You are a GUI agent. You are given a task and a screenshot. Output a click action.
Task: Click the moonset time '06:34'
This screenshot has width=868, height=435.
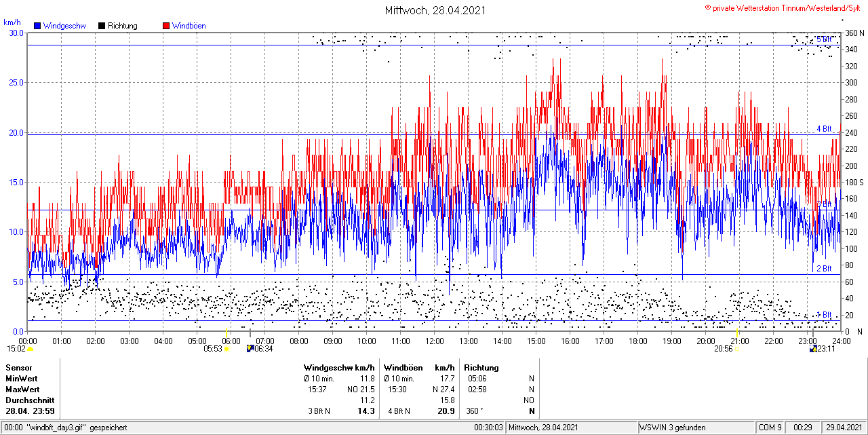tap(264, 349)
